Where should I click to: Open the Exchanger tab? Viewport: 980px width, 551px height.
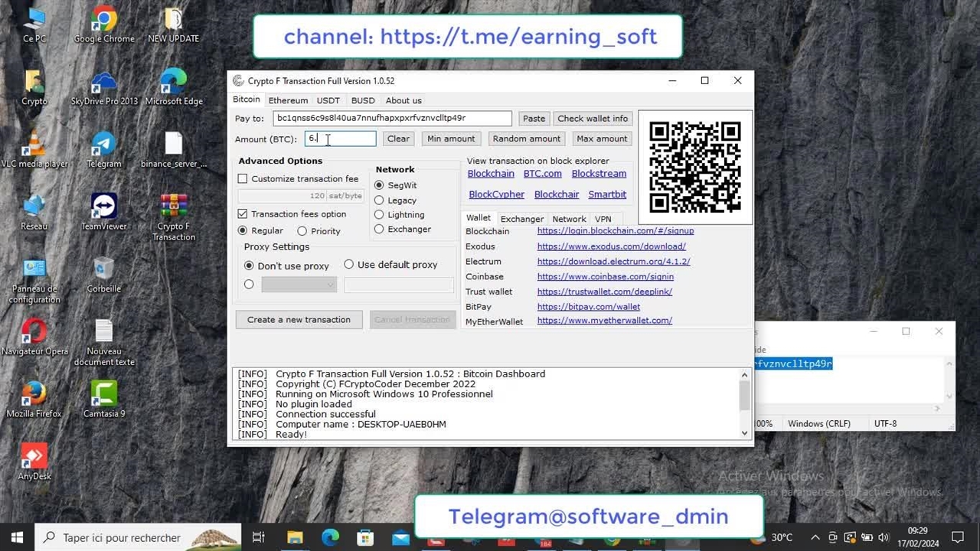click(521, 219)
